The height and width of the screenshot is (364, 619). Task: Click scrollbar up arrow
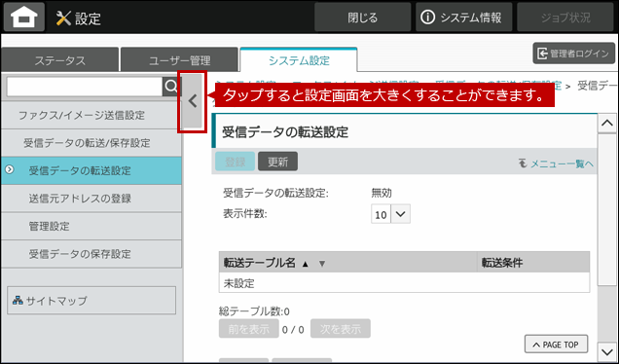607,124
